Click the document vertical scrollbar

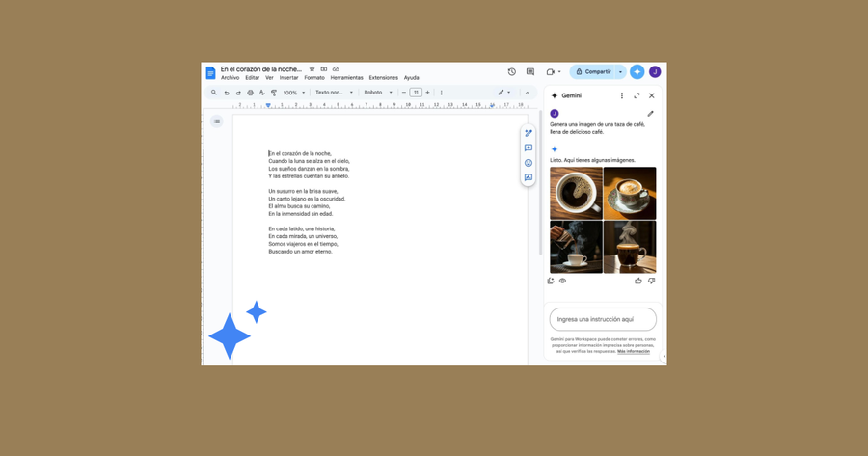(540, 182)
